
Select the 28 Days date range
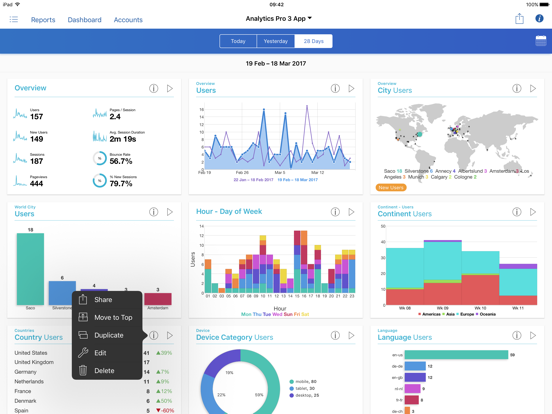313,41
